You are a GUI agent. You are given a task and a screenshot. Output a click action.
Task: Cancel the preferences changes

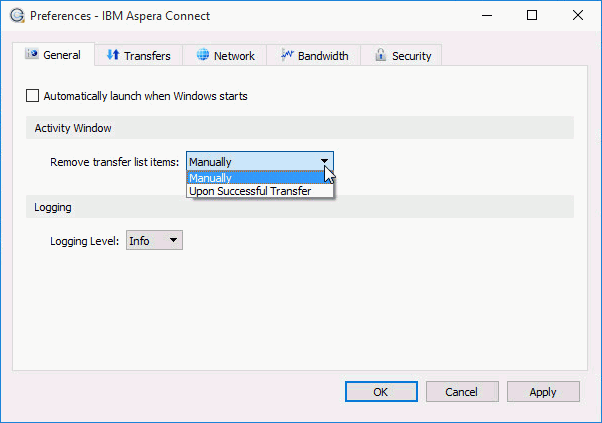461,392
